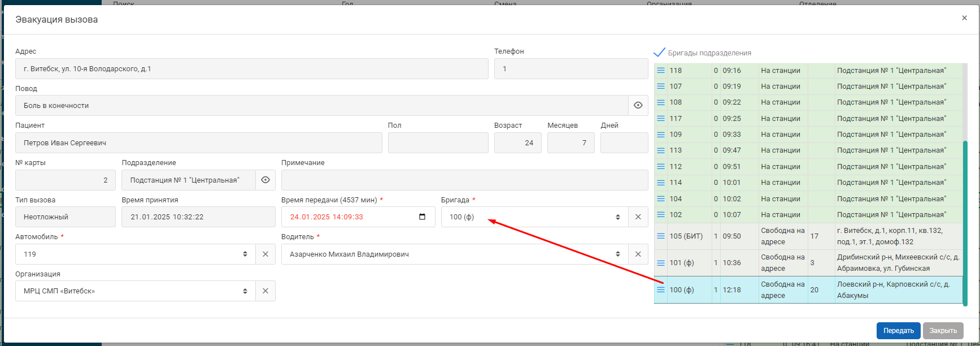Click the Подразделение field Подстанция № 1
This screenshot has width=980, height=346.
coord(189,180)
